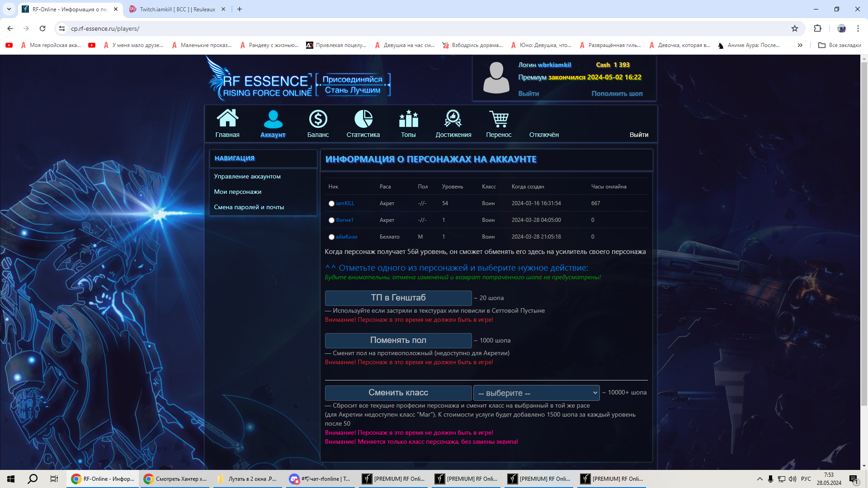868x488 pixels.
Task: Select the iamKILL character radio button
Action: click(331, 204)
